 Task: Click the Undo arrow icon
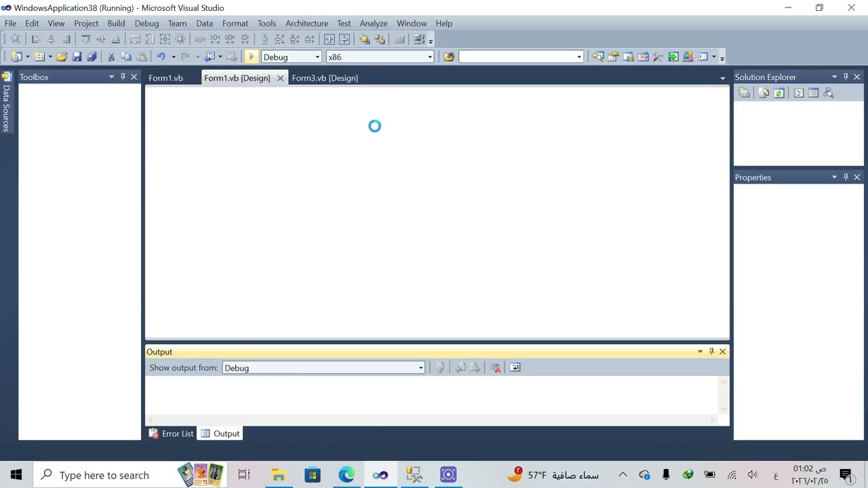(161, 57)
